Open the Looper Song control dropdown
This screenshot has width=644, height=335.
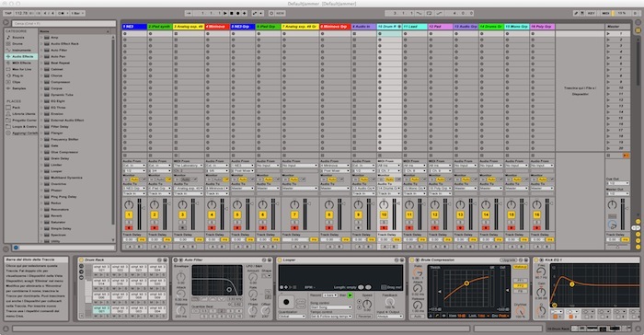[331, 307]
